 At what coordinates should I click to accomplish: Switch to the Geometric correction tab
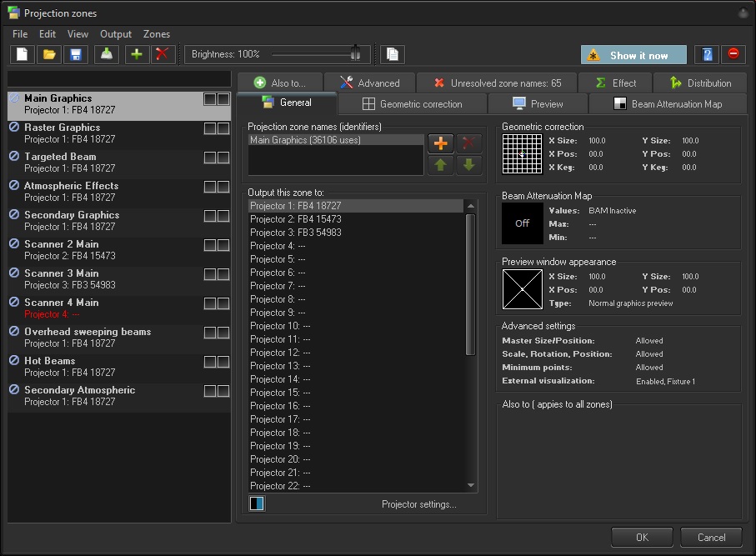(412, 104)
